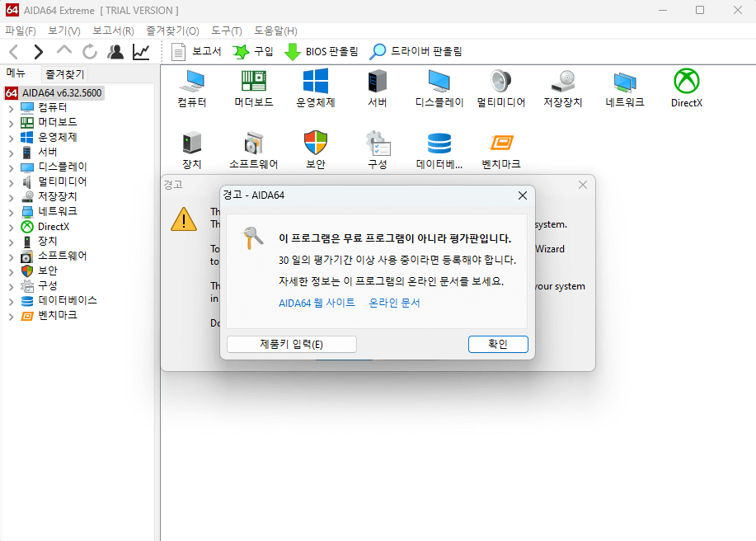Screen dimensions: 756x541
Task: Expand the 서버 tree node
Action: click(x=11, y=154)
